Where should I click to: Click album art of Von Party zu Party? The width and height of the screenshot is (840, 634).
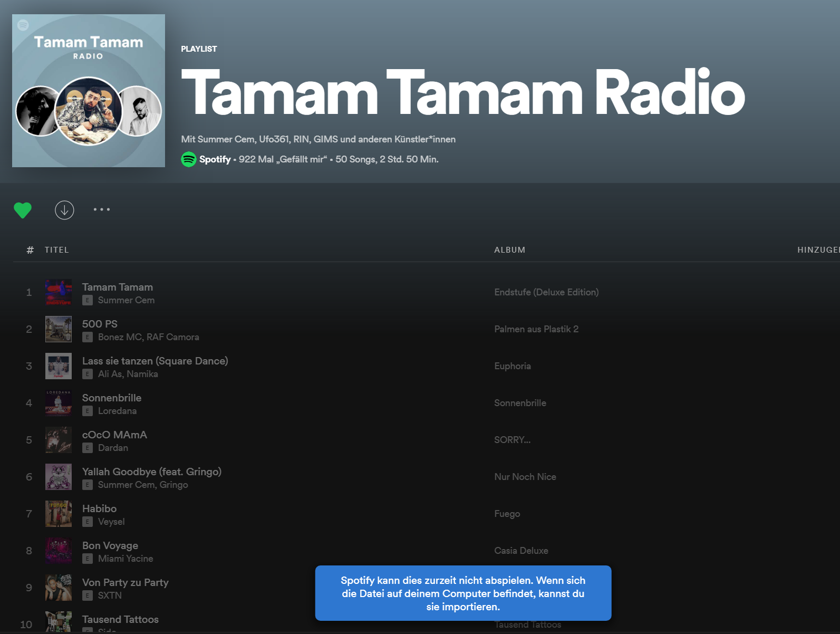pyautogui.click(x=59, y=588)
